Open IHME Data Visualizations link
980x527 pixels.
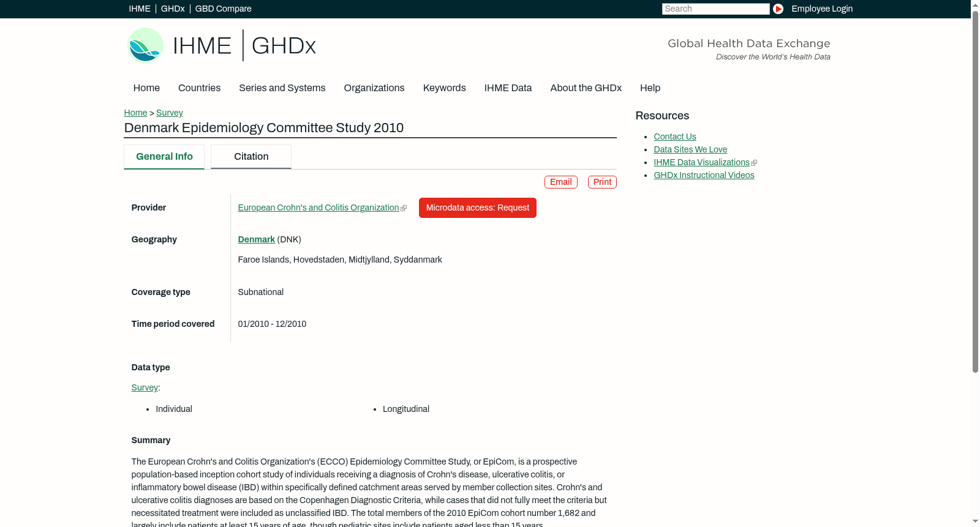pos(701,162)
